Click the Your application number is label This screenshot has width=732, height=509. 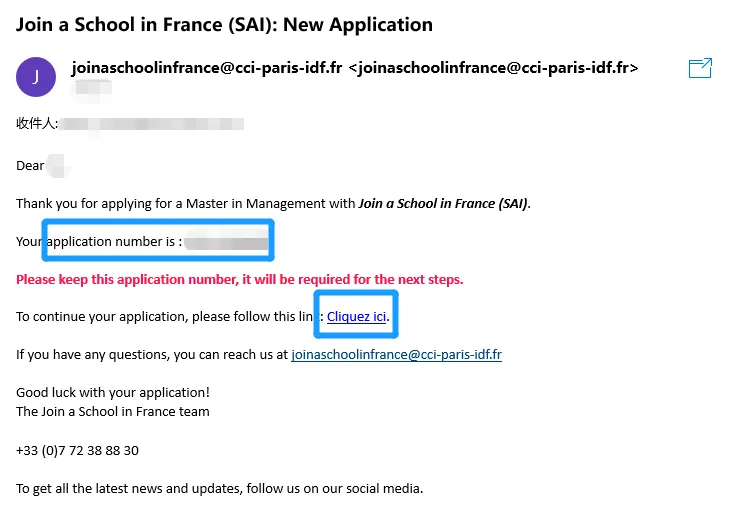99,241
